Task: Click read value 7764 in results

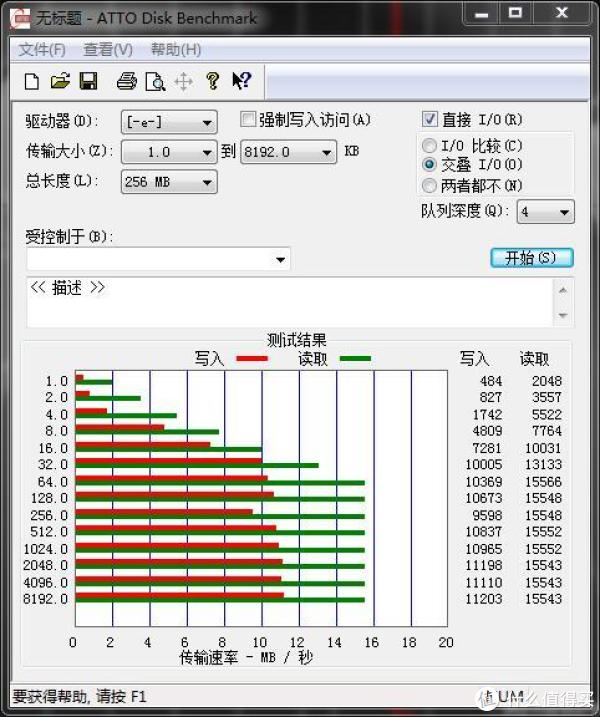Action: pyautogui.click(x=546, y=430)
